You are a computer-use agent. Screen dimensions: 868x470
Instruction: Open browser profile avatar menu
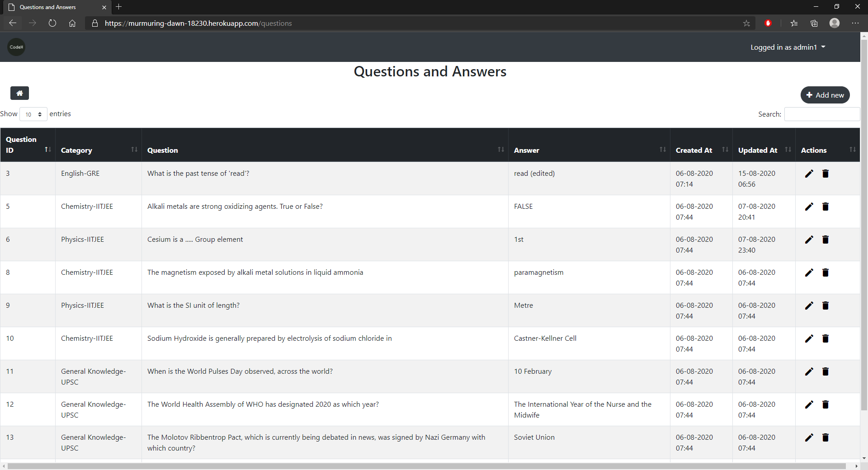click(835, 23)
